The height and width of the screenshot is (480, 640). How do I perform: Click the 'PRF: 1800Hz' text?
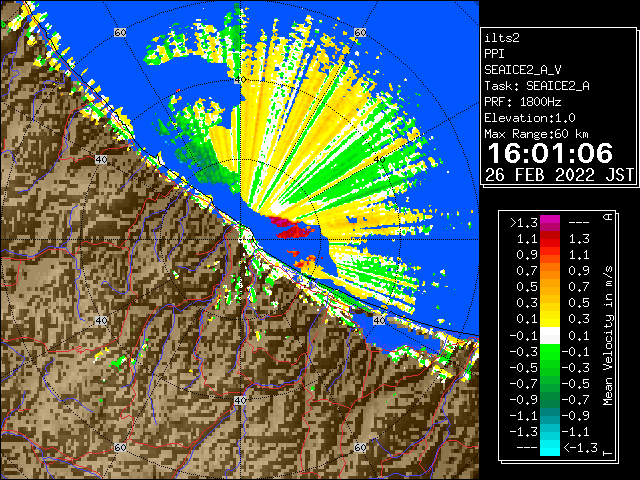point(523,102)
